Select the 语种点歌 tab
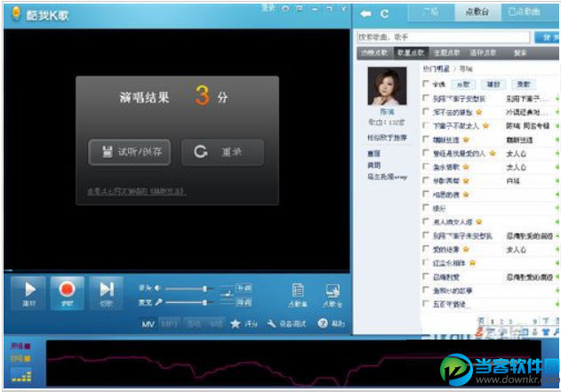This screenshot has width=561, height=392. click(483, 53)
